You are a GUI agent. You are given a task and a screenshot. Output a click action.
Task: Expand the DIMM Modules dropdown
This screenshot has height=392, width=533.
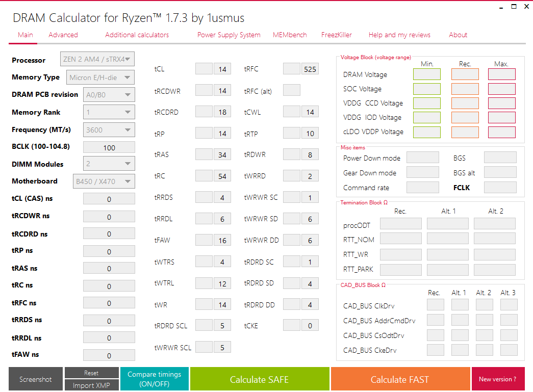pyautogui.click(x=109, y=164)
